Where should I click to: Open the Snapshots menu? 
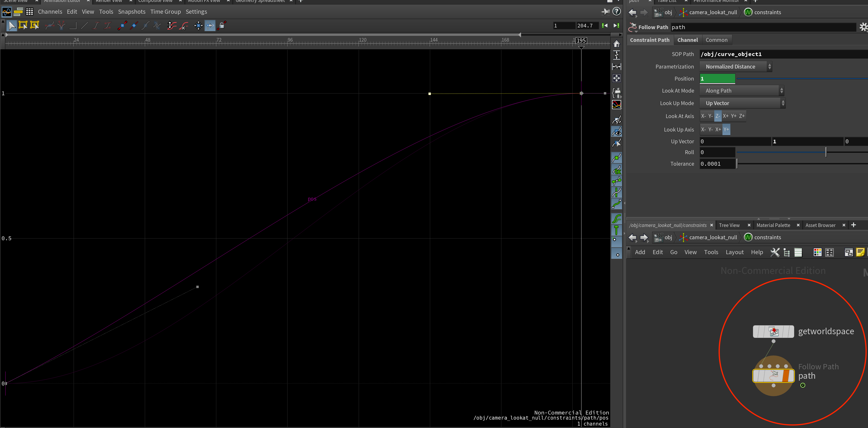click(131, 12)
